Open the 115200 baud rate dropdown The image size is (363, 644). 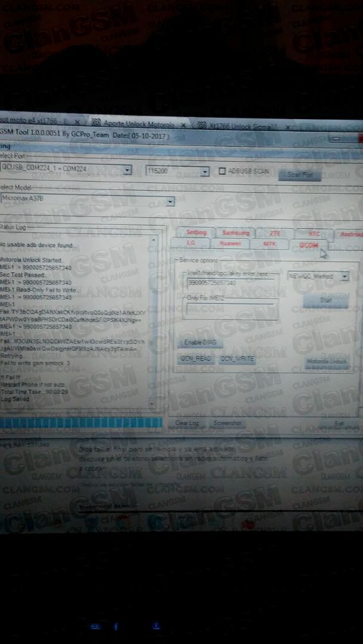(x=205, y=172)
